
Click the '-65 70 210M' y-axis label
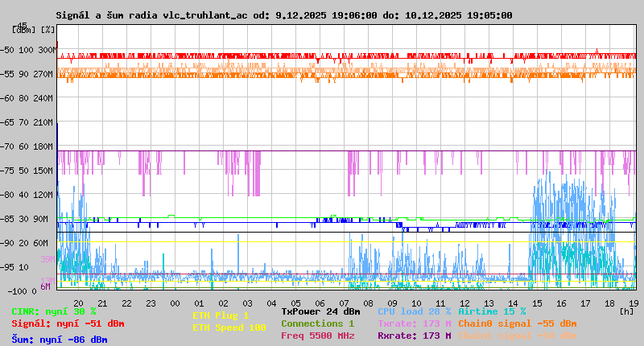click(27, 122)
